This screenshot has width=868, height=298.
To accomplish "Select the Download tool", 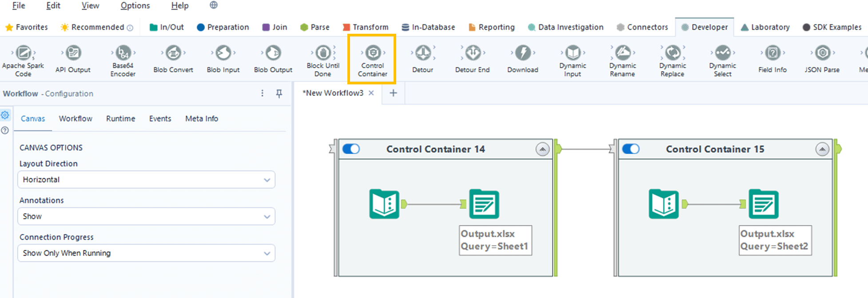I will [x=523, y=59].
